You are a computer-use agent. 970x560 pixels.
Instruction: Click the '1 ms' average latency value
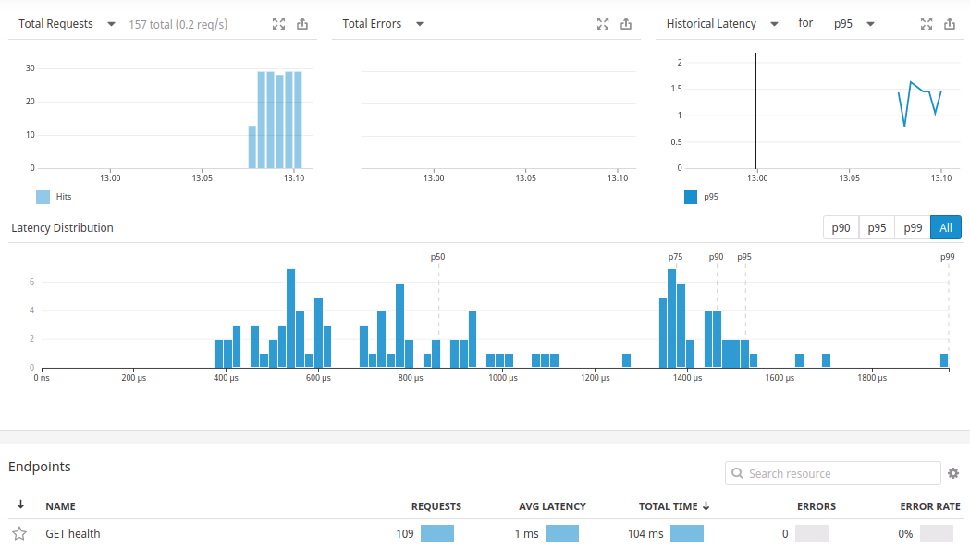tap(526, 533)
